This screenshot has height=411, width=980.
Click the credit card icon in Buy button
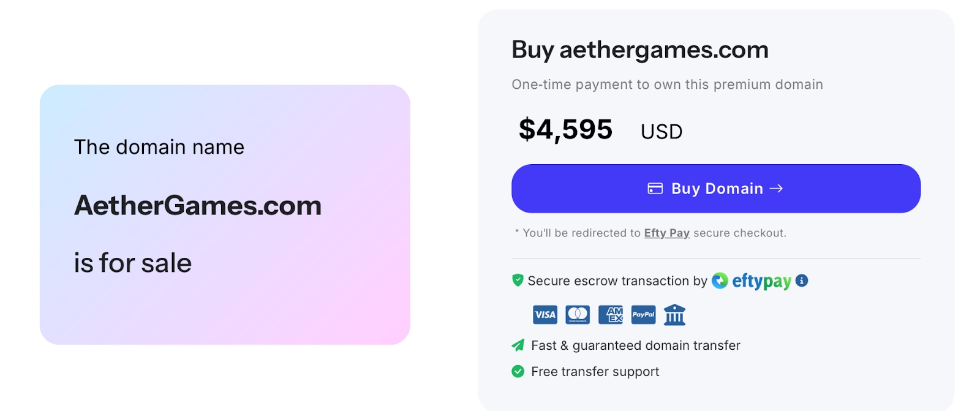(x=655, y=189)
